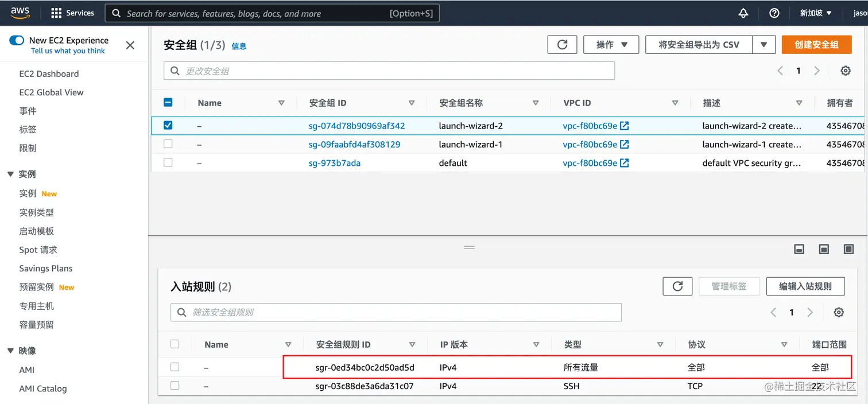Screen dimensions: 868x404
Task: Open the help question-mark icon
Action: [x=774, y=13]
